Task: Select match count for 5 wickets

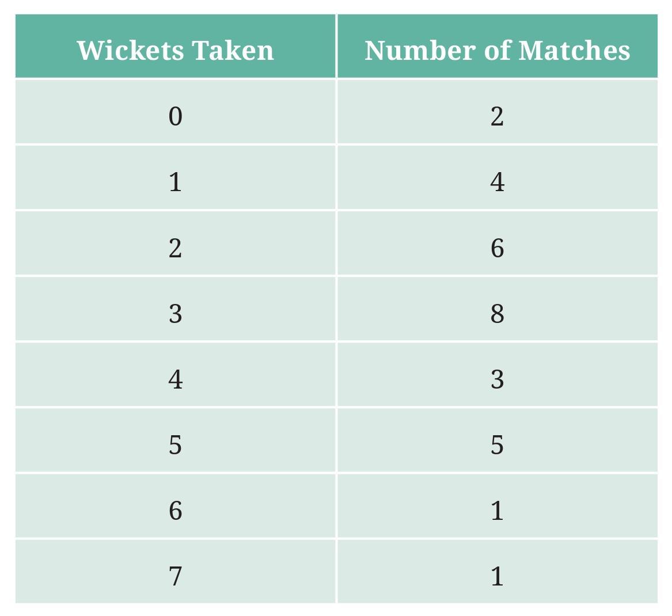Action: point(497,444)
